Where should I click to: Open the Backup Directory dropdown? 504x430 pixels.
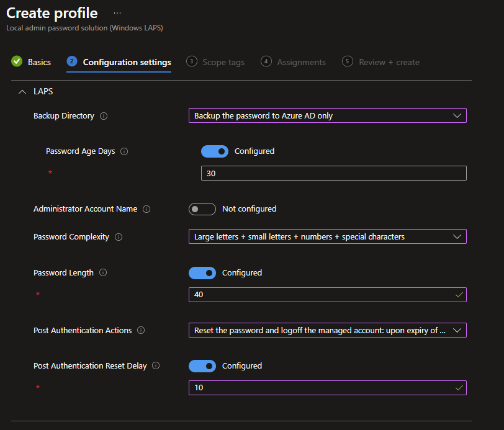pos(327,116)
